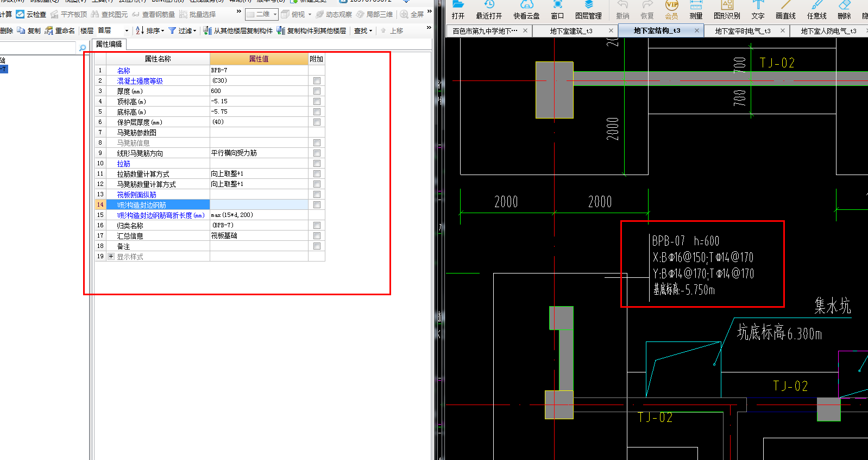Undo with the 撤销 button

click(x=622, y=10)
